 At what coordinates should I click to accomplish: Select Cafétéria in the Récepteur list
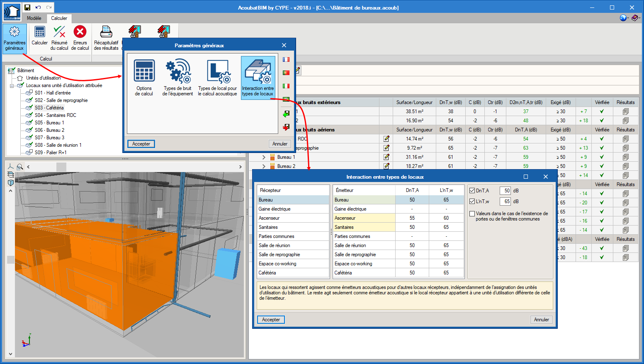[x=293, y=273]
